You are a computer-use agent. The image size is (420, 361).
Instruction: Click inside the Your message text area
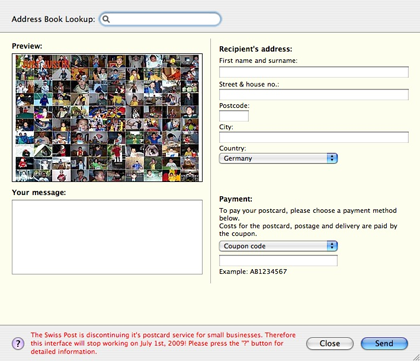[107, 237]
